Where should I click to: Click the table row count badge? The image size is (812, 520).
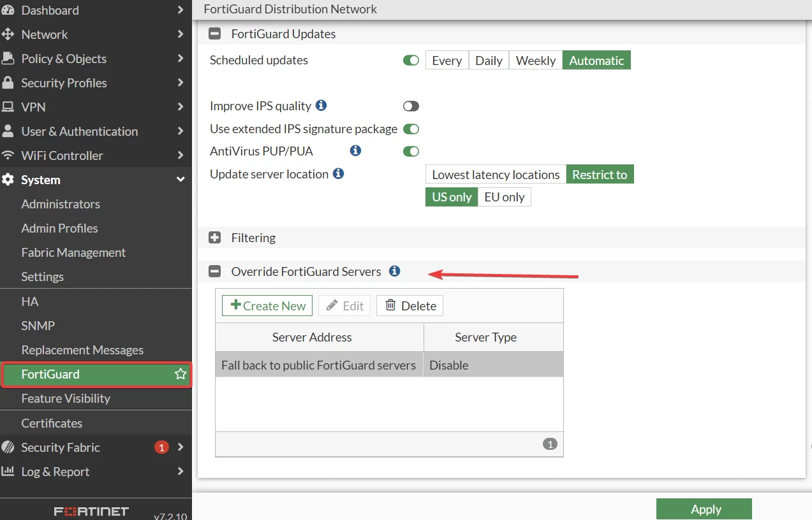pos(550,444)
